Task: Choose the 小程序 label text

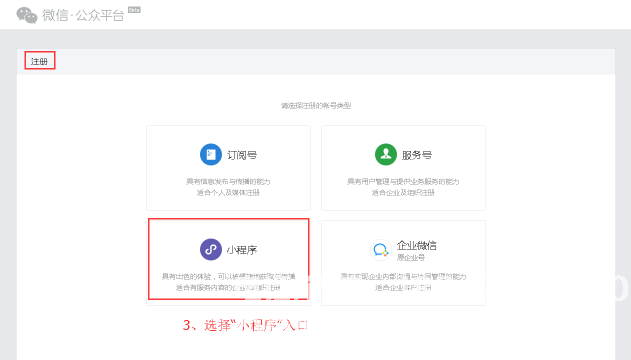Action: click(242, 250)
